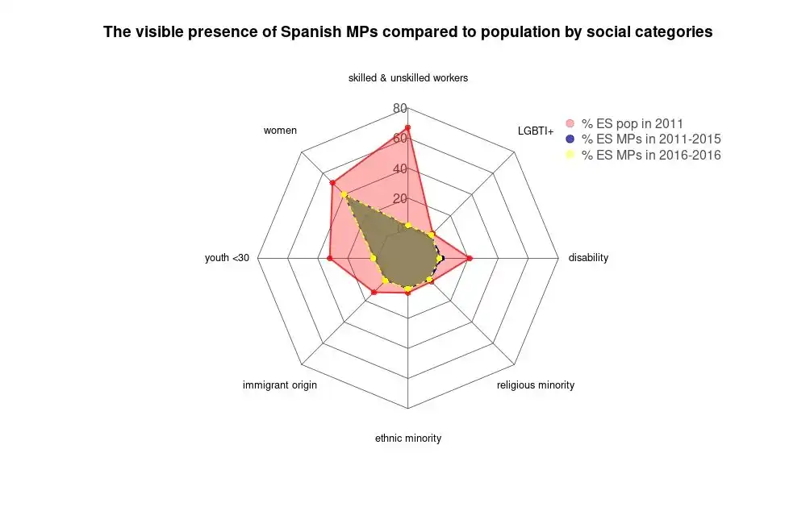Click the 'LGBTI+' axis label
This screenshot has height=532, width=785.
point(536,131)
